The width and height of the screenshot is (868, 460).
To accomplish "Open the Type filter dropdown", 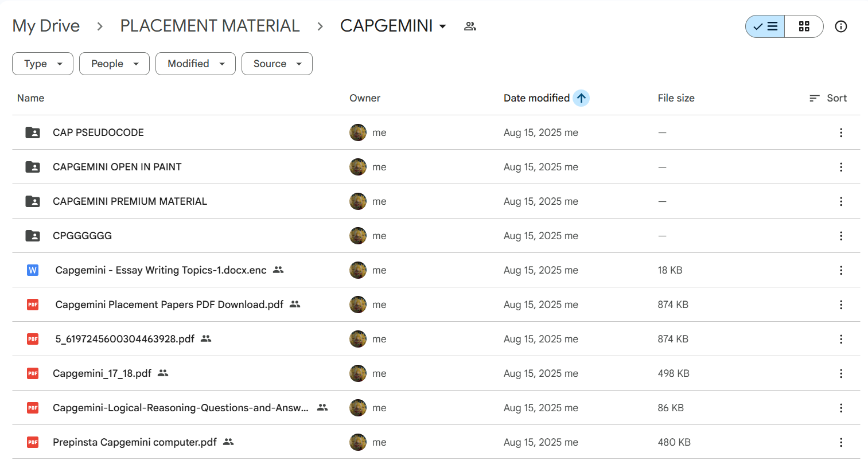I will click(x=42, y=64).
